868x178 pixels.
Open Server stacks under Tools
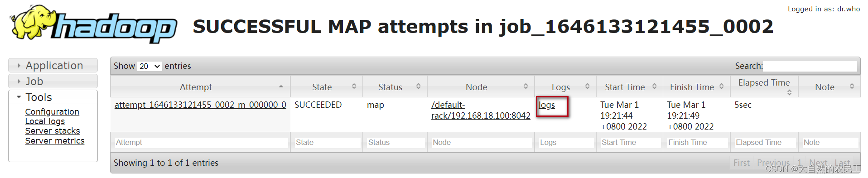click(x=53, y=131)
